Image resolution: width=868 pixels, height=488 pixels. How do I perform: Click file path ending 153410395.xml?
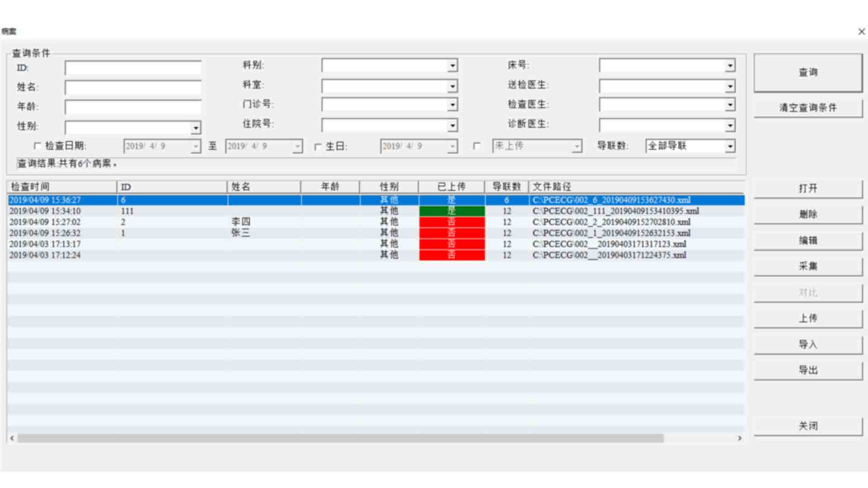point(616,211)
